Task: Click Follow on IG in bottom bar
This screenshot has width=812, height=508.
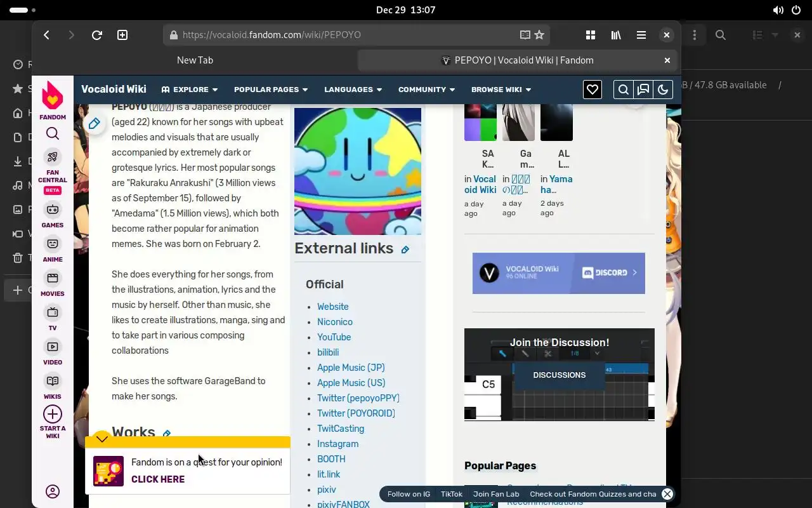Action: (x=409, y=494)
